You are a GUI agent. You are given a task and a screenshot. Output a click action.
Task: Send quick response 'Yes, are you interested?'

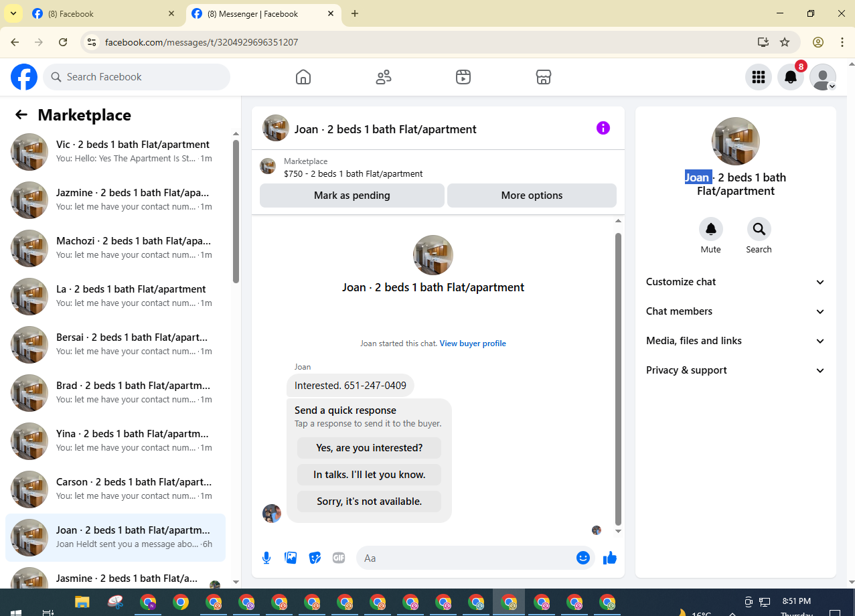click(x=370, y=448)
